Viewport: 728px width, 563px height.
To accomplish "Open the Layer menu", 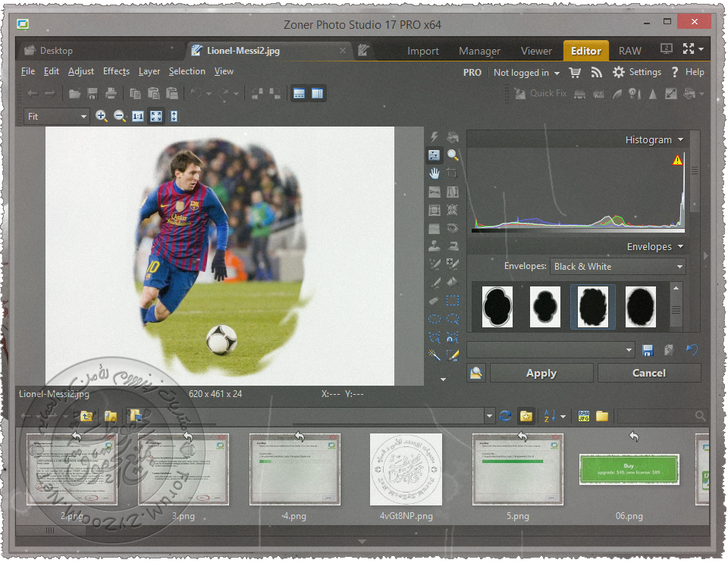I will coord(149,71).
